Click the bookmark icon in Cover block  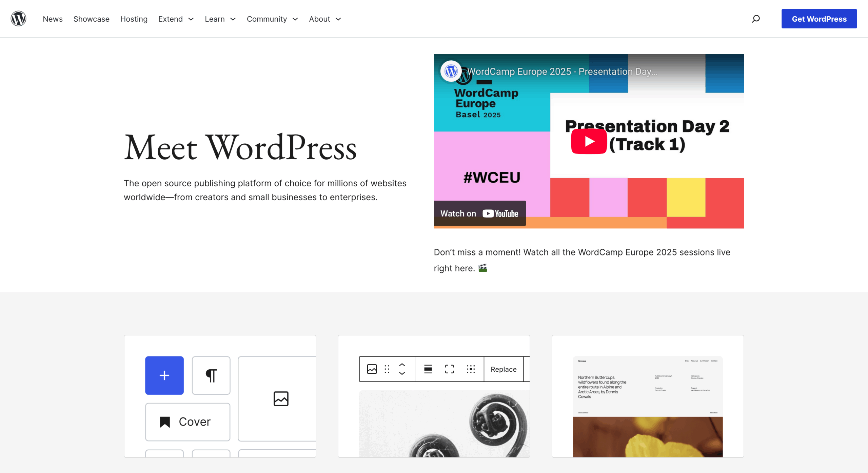(x=165, y=422)
